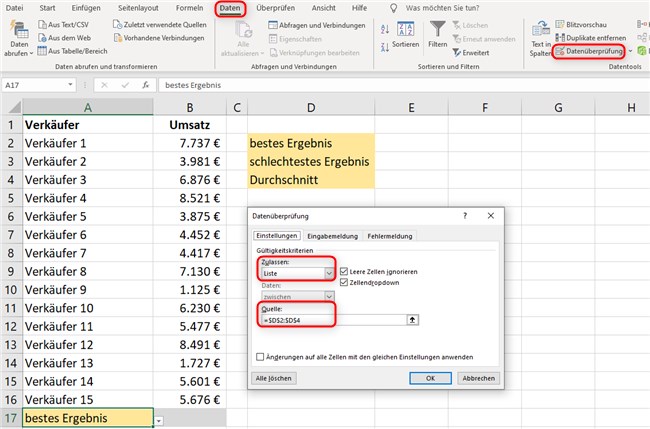The image size is (650, 429).
Task: Click Text in Spalten
Action: pyautogui.click(x=541, y=39)
